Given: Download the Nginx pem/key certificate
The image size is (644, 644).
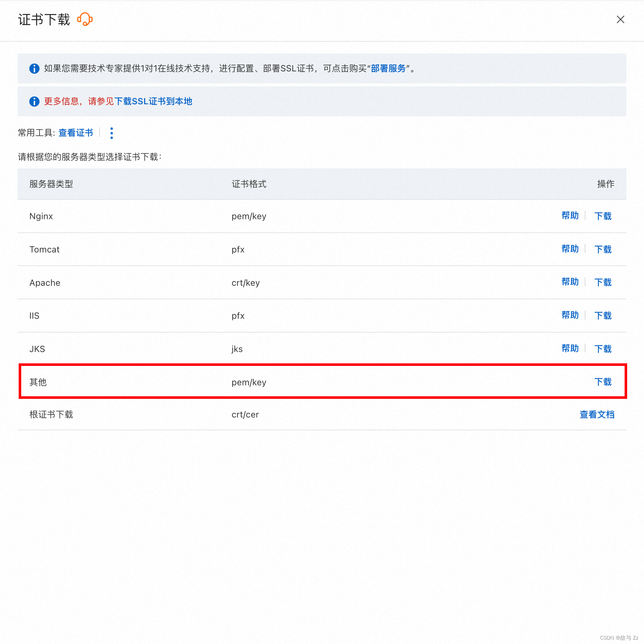Looking at the screenshot, I should tap(603, 216).
